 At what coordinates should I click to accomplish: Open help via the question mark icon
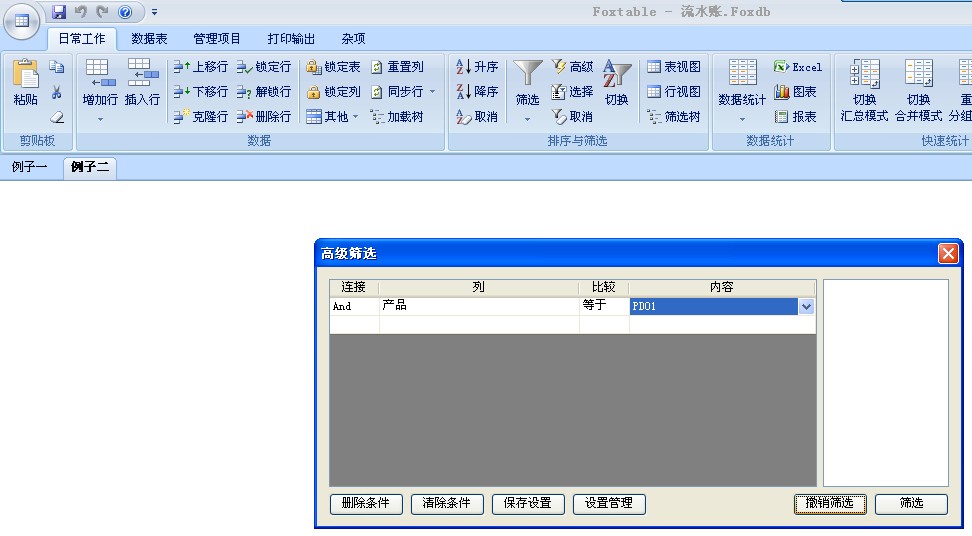[125, 12]
